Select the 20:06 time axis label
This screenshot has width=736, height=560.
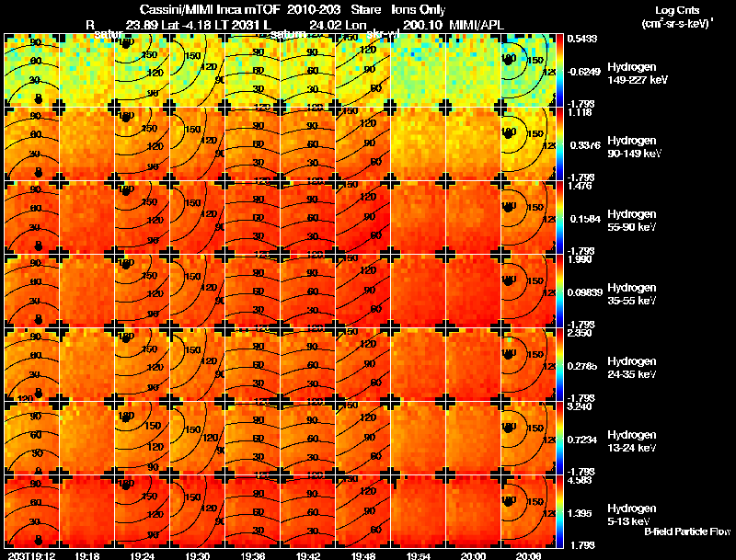[x=528, y=555]
